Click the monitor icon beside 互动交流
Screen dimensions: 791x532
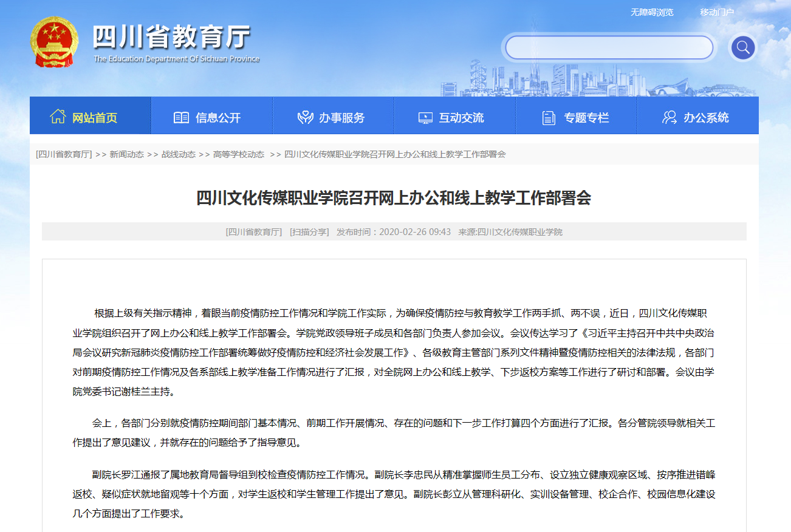tap(425, 118)
